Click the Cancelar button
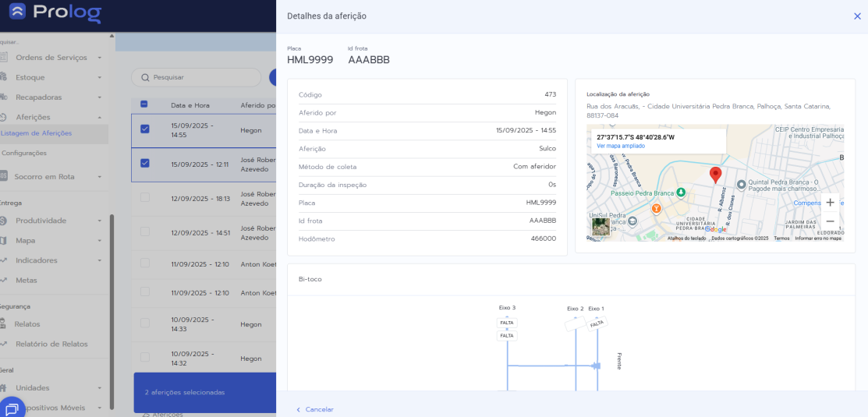This screenshot has height=417, width=868. point(315,409)
